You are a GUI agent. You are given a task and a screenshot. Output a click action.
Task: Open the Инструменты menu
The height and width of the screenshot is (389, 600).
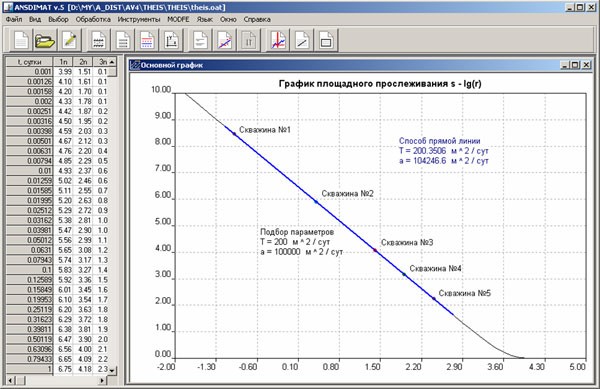[x=139, y=19]
